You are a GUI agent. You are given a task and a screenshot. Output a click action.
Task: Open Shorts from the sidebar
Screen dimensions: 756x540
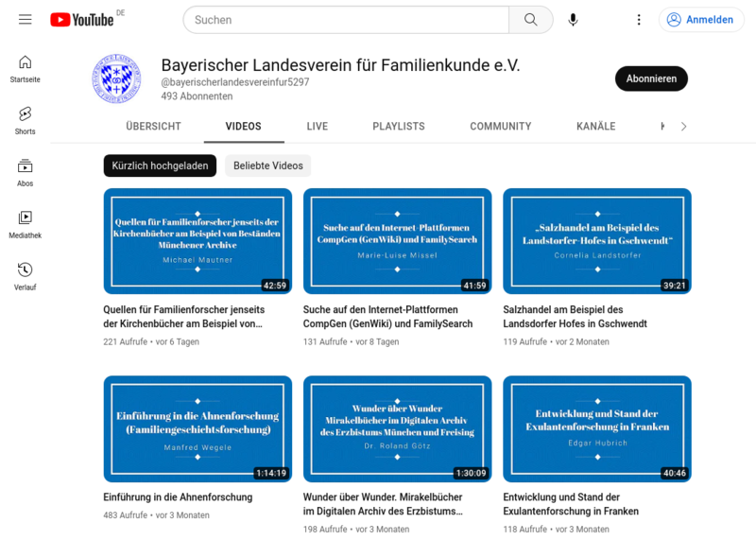point(26,121)
